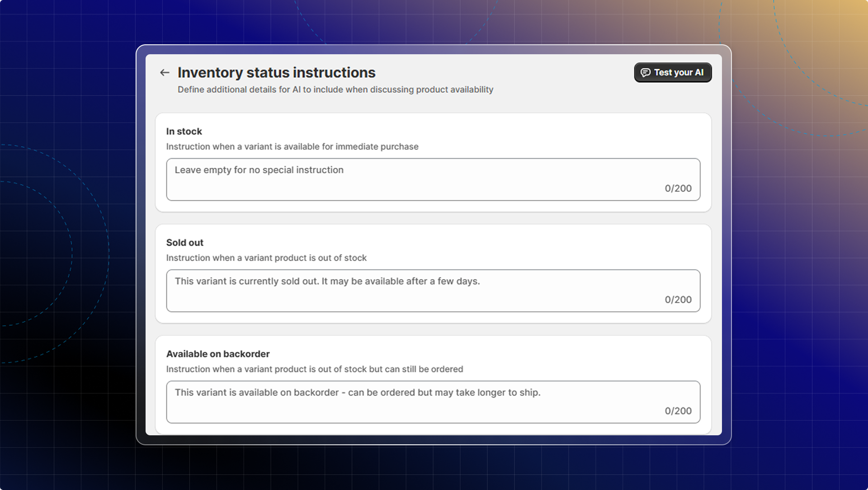The height and width of the screenshot is (490, 868).
Task: Click the Sold out section heading
Action: pos(185,243)
